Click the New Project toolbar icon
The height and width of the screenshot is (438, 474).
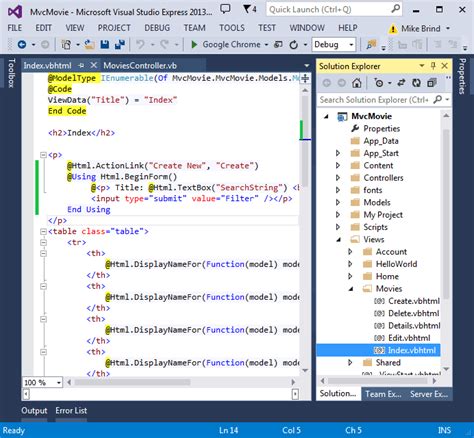pyautogui.click(x=66, y=44)
